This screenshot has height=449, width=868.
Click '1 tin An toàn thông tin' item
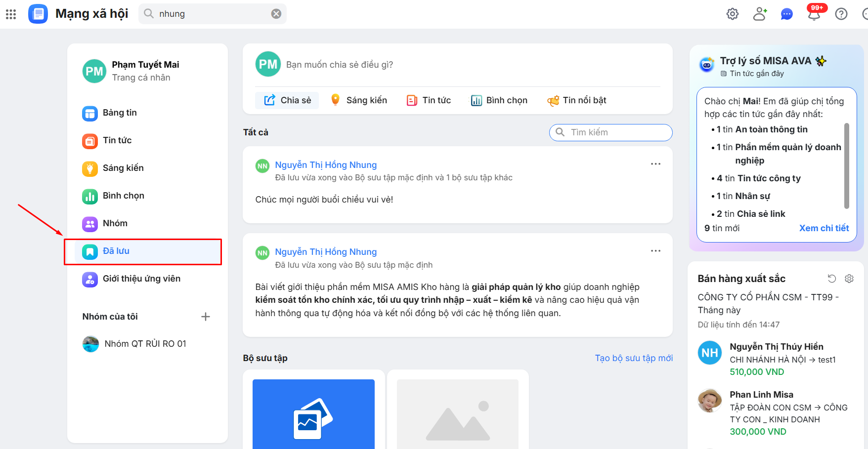(x=762, y=129)
